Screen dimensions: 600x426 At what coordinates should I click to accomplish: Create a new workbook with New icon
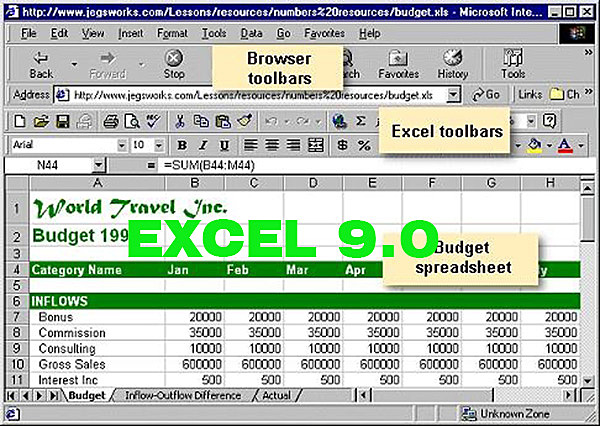tap(20, 121)
